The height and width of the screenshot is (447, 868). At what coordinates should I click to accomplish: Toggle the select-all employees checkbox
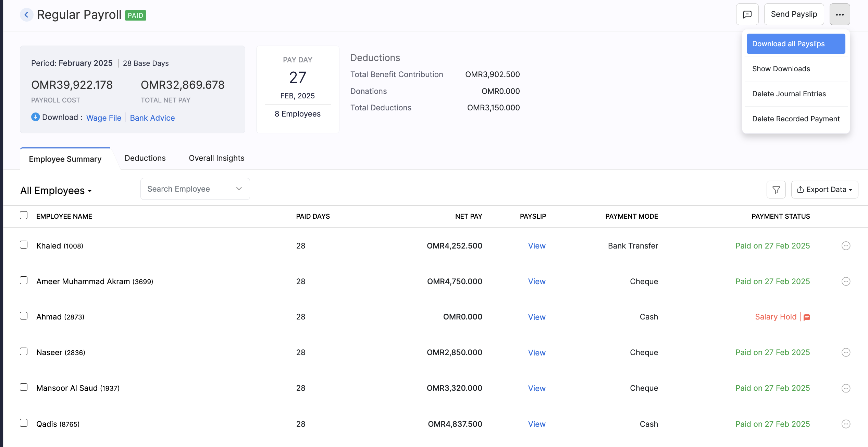[x=24, y=215]
